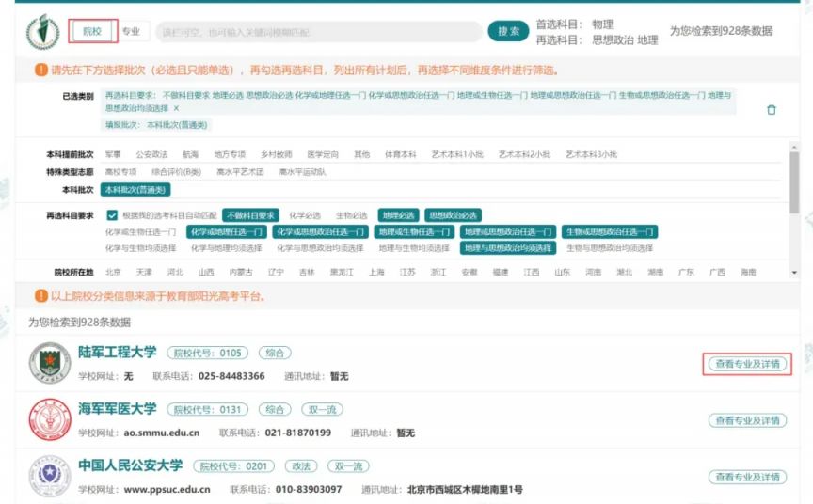This screenshot has height=504, width=813.
Task: Select 化学与地理均须选择 filter
Action: tap(227, 248)
